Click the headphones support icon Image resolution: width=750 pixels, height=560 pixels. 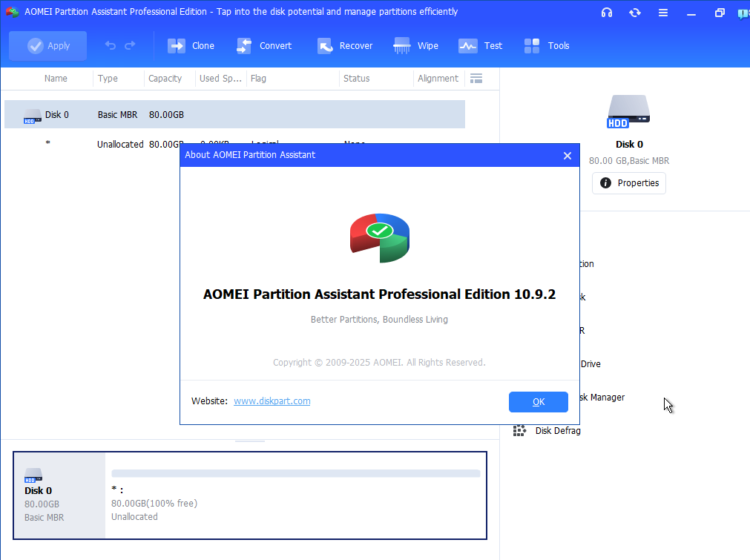(x=607, y=13)
